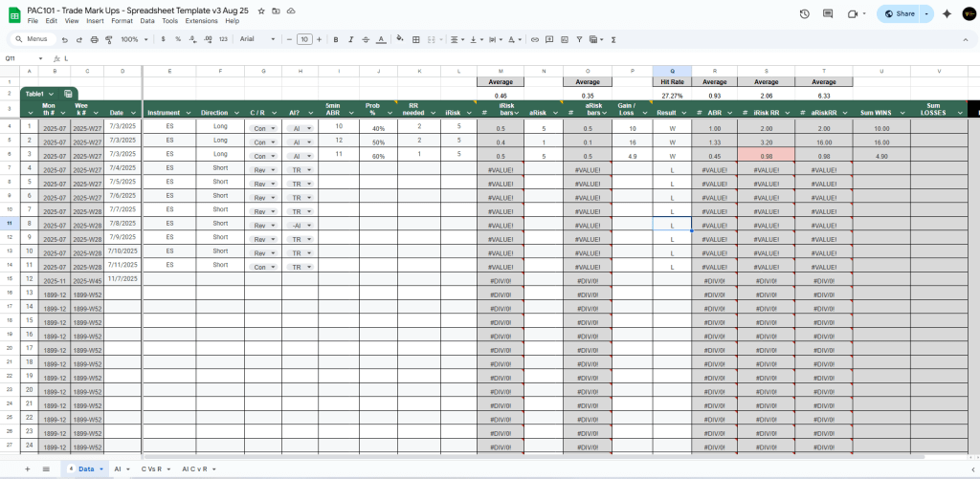Open the Table1 name dropdown
980x479 pixels.
40,94
